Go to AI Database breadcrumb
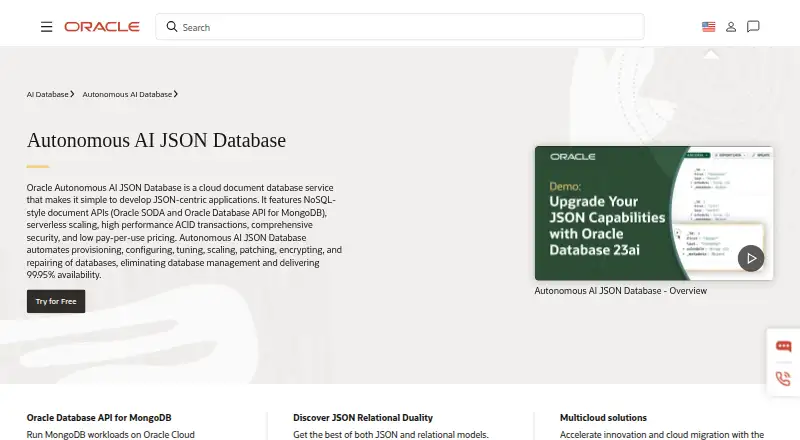 50,94
